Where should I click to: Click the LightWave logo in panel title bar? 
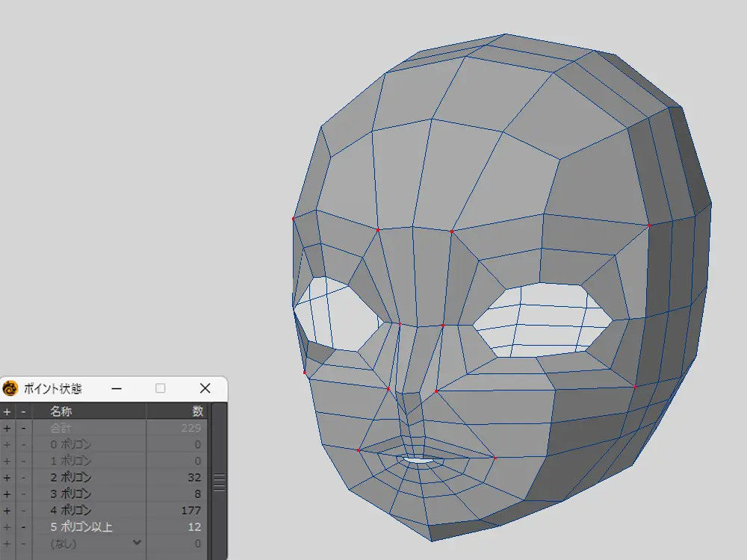tap(10, 388)
